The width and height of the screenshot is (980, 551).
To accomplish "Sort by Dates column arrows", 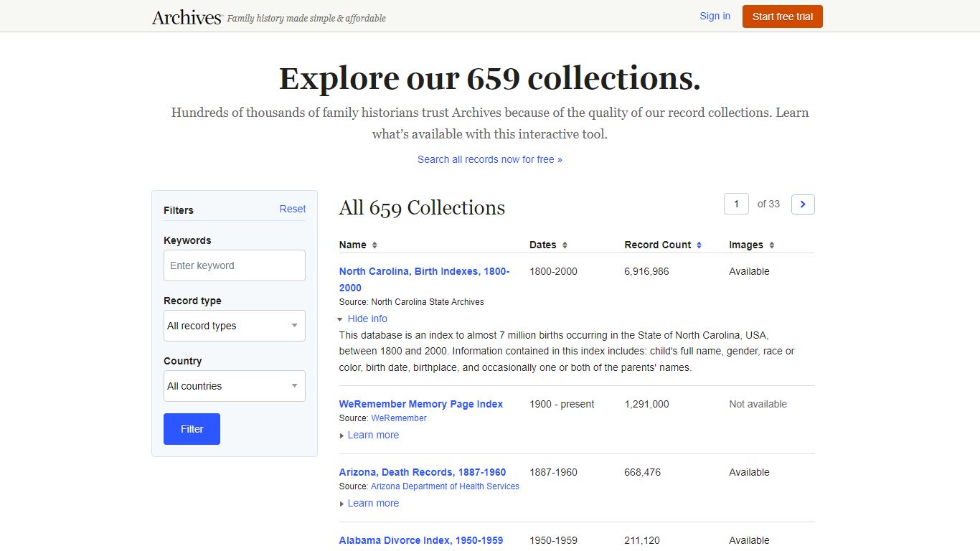I will tap(565, 245).
